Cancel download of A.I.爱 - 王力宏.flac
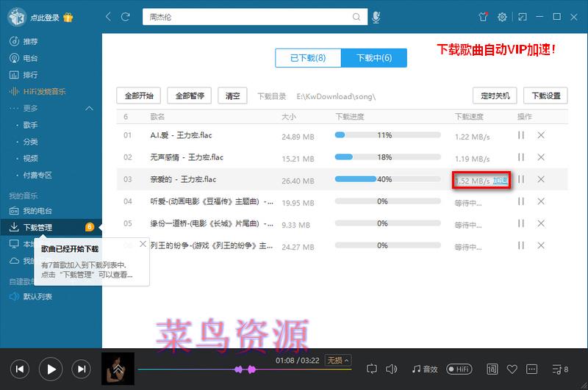 click(x=541, y=135)
